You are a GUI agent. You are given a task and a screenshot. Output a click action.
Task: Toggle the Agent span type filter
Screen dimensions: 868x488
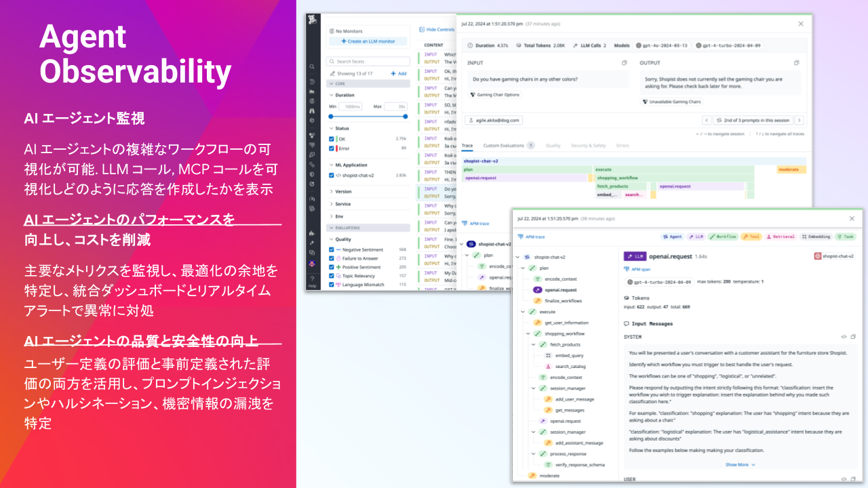click(x=672, y=237)
